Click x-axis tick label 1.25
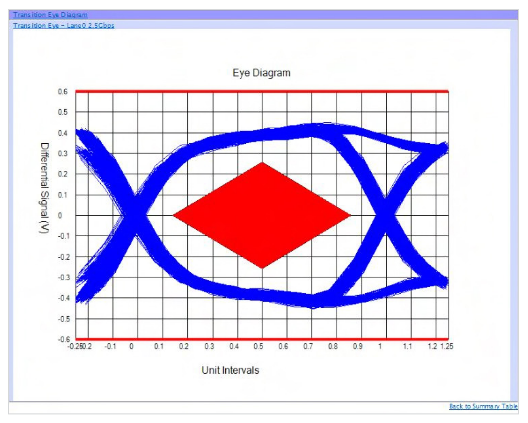Screen dimensions: 528x423 [x=447, y=346]
